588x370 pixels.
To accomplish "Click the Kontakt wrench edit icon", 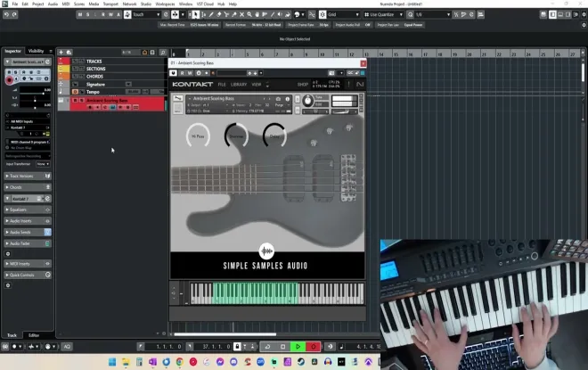I will coord(178,98).
